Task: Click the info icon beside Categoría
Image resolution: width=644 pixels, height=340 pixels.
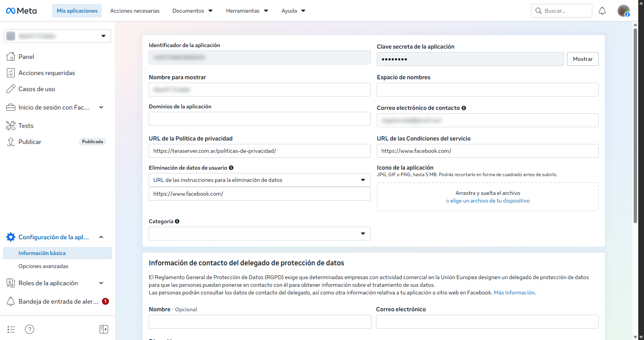Action: 177,221
